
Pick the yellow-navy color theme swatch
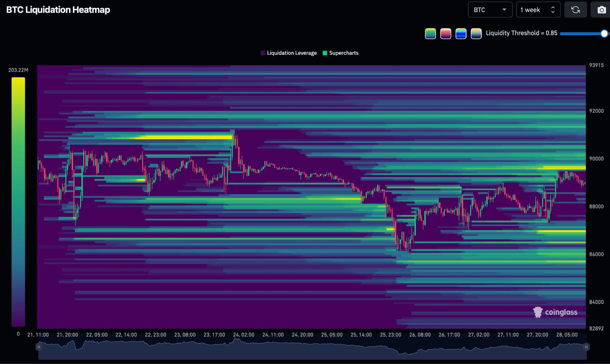[476, 34]
